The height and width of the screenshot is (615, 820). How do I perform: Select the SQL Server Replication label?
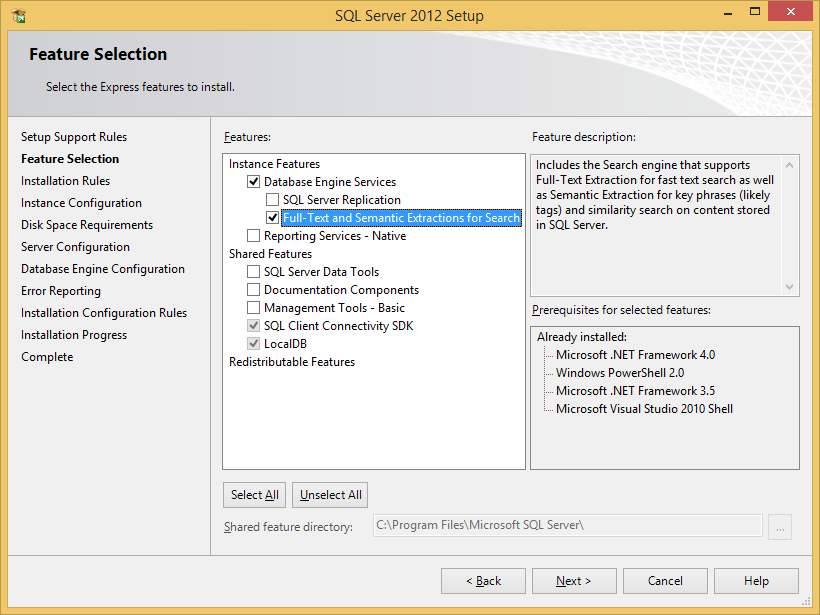(x=341, y=200)
